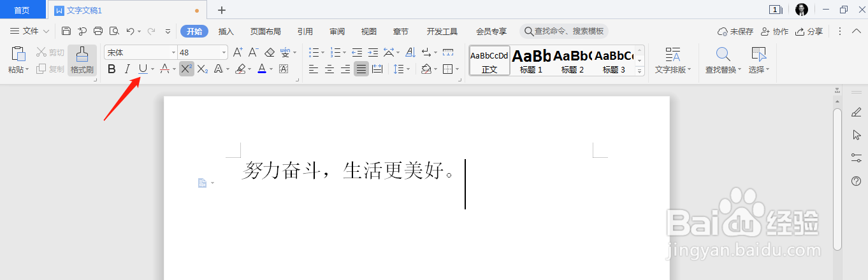Open the View (视图) tab
The width and height of the screenshot is (868, 280).
369,31
